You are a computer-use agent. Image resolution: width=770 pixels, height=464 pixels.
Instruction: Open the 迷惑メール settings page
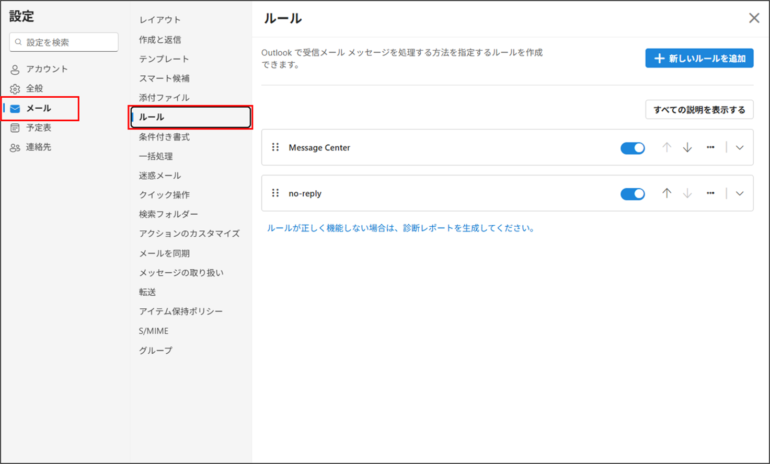tap(160, 175)
